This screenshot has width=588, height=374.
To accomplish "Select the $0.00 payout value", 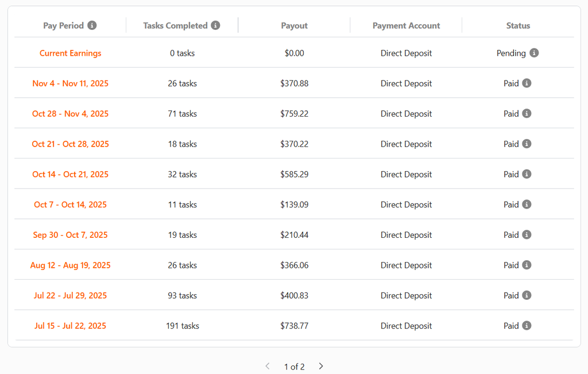I will point(295,53).
